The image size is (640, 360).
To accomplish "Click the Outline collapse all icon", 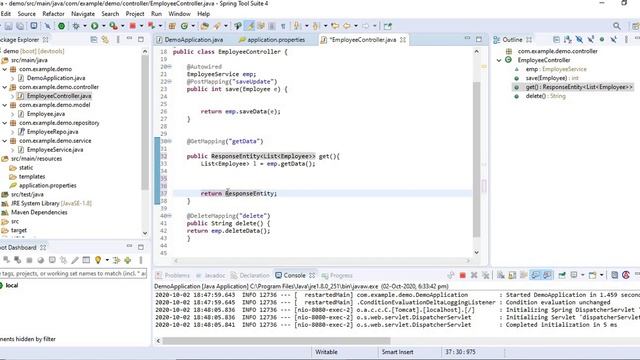I will (x=556, y=40).
